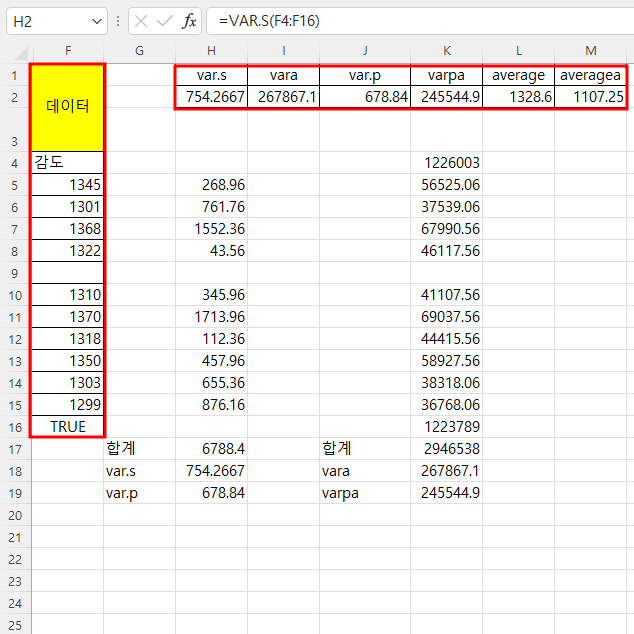The width and height of the screenshot is (634, 634).
Task: Click the cell containing 1552.36
Action: (211, 229)
